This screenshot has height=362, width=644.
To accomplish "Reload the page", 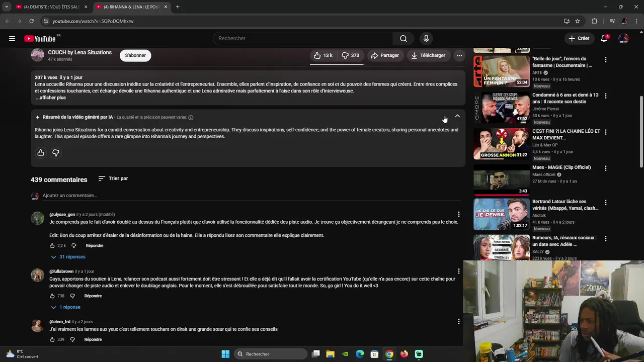I will click(31, 21).
